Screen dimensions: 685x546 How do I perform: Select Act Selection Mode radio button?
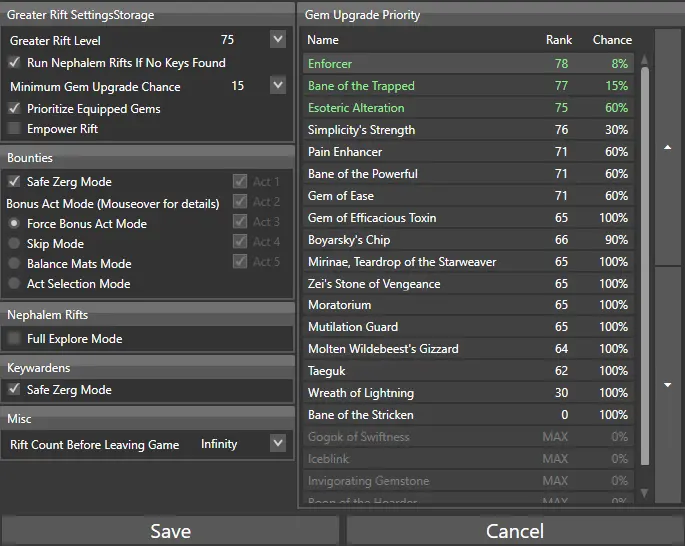14,284
